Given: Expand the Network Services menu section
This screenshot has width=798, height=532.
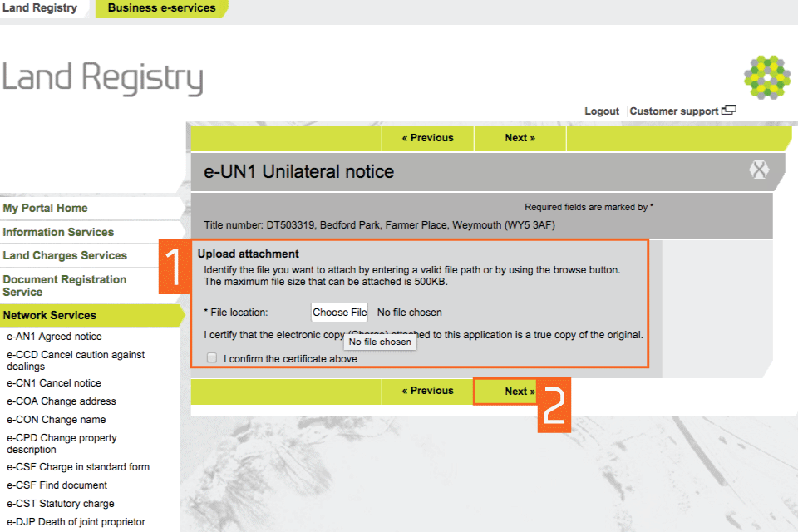Looking at the screenshot, I should 50,315.
